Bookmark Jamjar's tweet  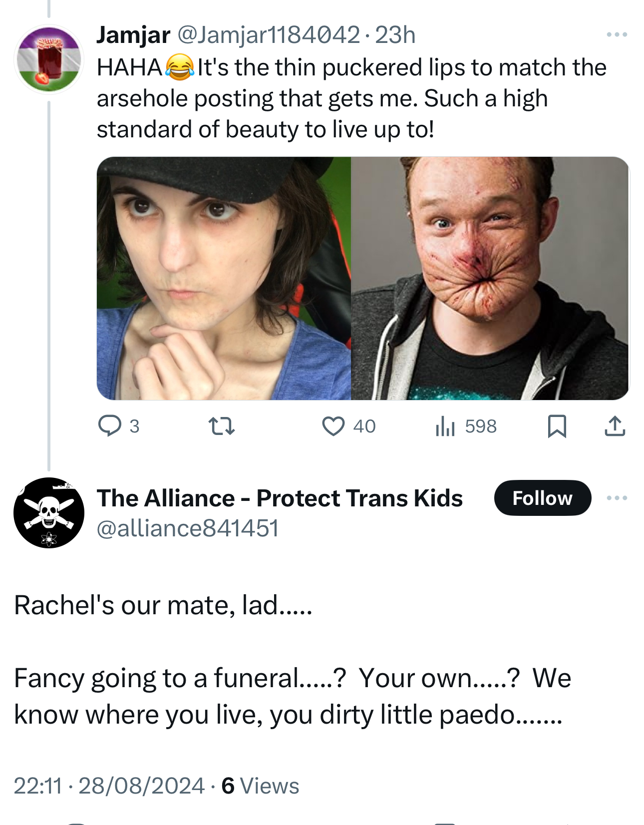[557, 426]
